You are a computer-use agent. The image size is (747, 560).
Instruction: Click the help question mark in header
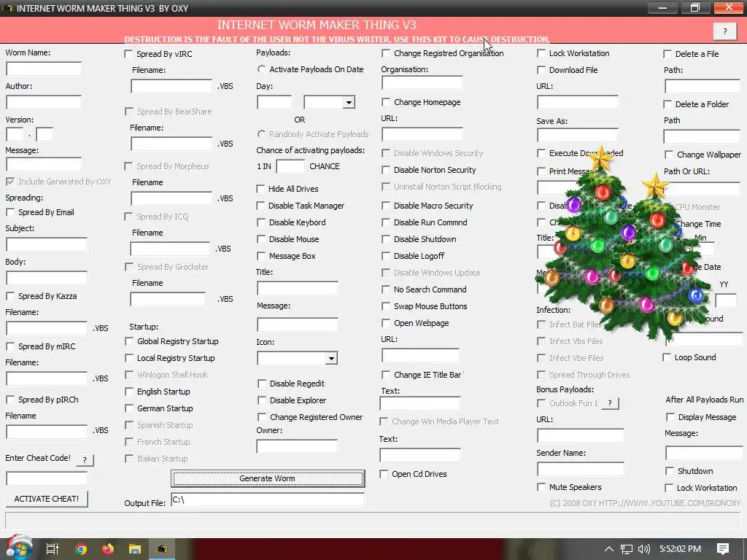point(725,31)
